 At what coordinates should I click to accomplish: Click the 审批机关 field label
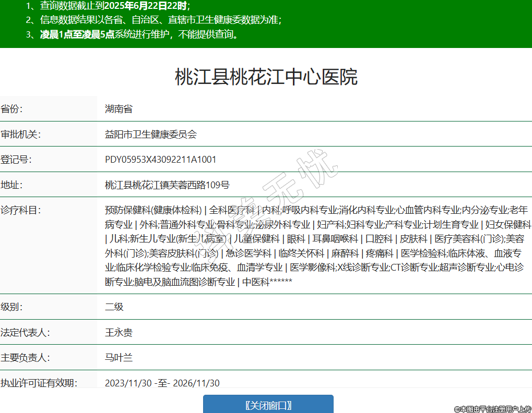point(20,135)
